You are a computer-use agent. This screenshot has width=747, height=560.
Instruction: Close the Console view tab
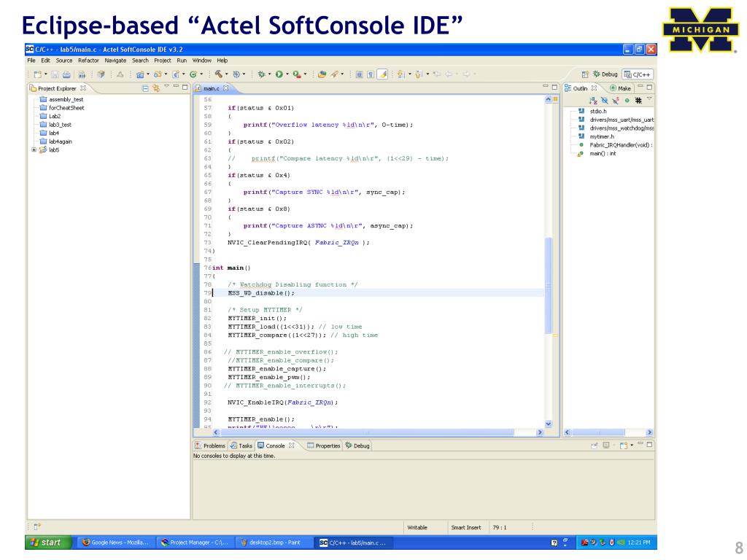292,446
